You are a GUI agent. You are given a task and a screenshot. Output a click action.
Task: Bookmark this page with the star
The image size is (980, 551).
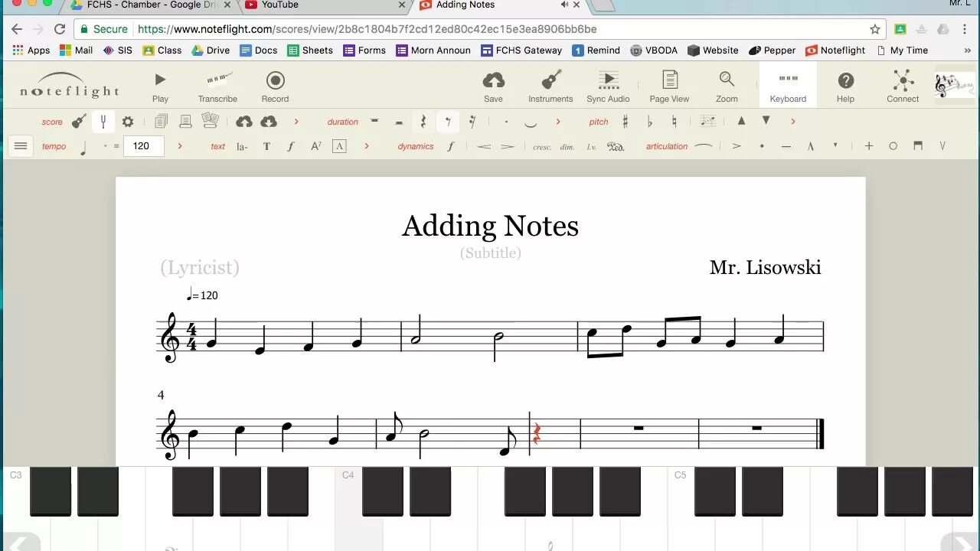tap(875, 29)
